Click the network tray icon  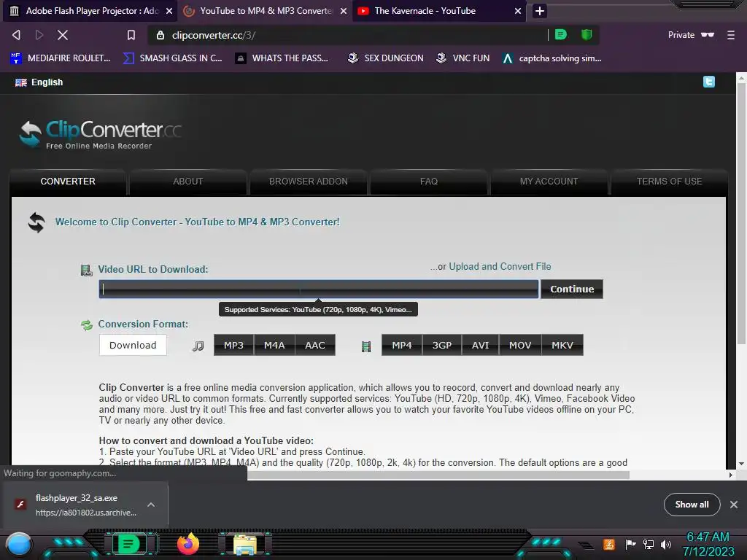(648, 544)
